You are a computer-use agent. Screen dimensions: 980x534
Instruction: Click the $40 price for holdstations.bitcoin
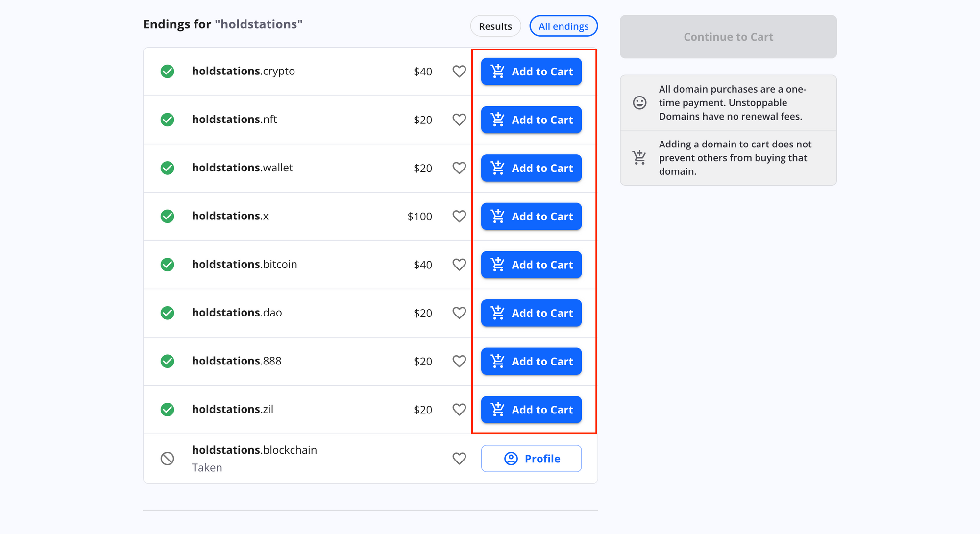click(x=423, y=265)
